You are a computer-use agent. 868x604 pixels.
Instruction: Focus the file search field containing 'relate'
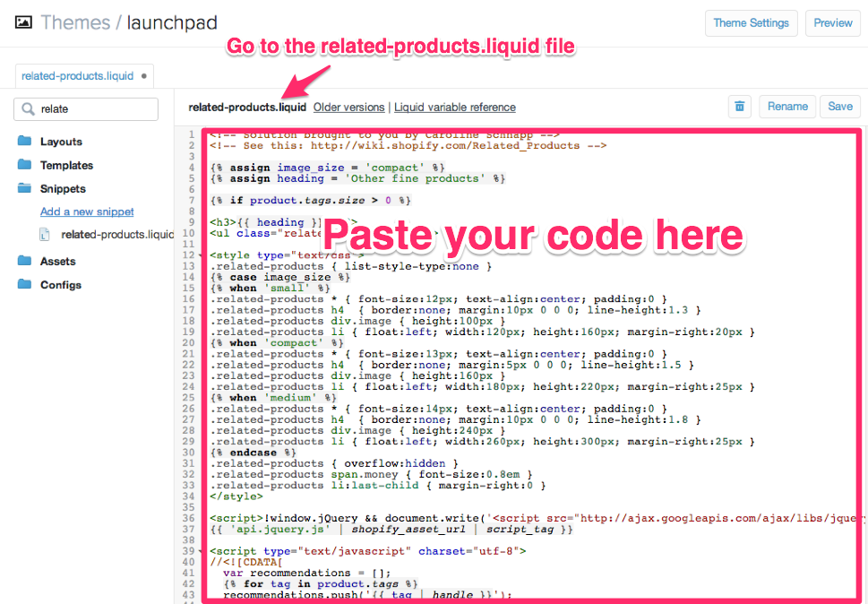tap(86, 109)
